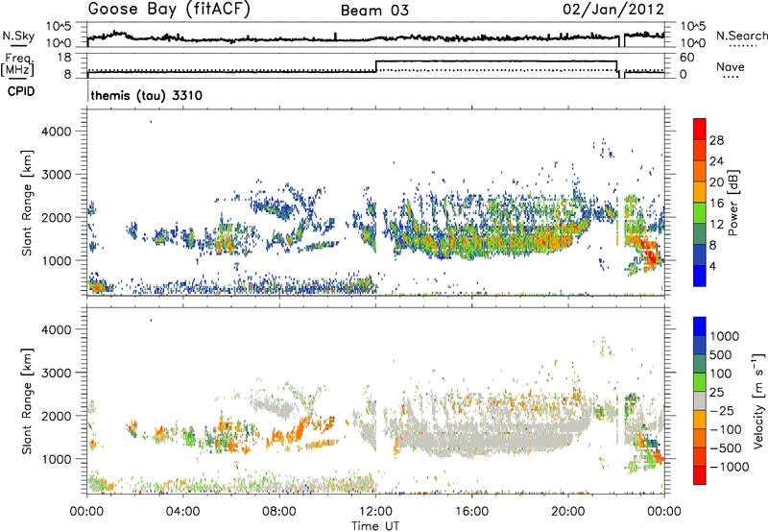Screen dimensions: 768x532
Task: Click the '28' label on Power color bar
Action: (x=716, y=140)
